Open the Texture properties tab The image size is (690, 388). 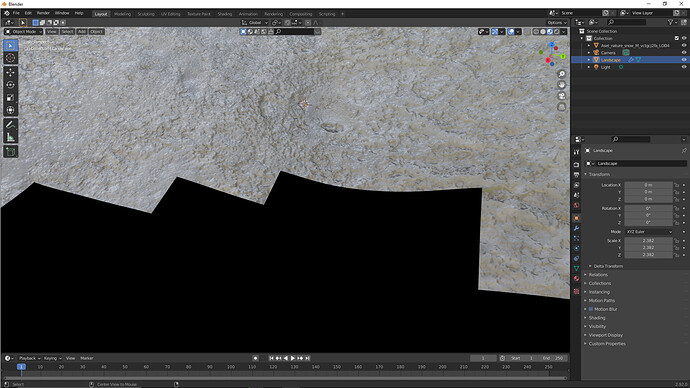point(576,291)
